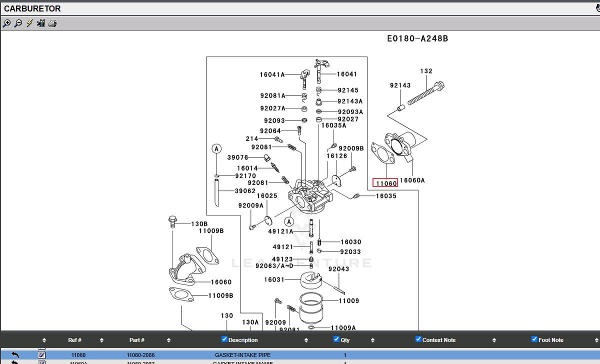Click the fit-to-window diagram icon
Image resolution: width=600 pixels, height=364 pixels.
tap(41, 23)
